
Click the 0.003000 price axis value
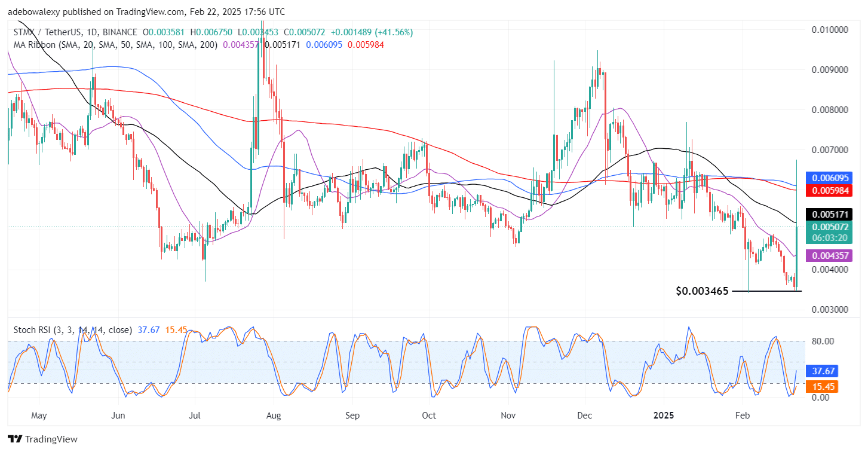[x=831, y=310]
